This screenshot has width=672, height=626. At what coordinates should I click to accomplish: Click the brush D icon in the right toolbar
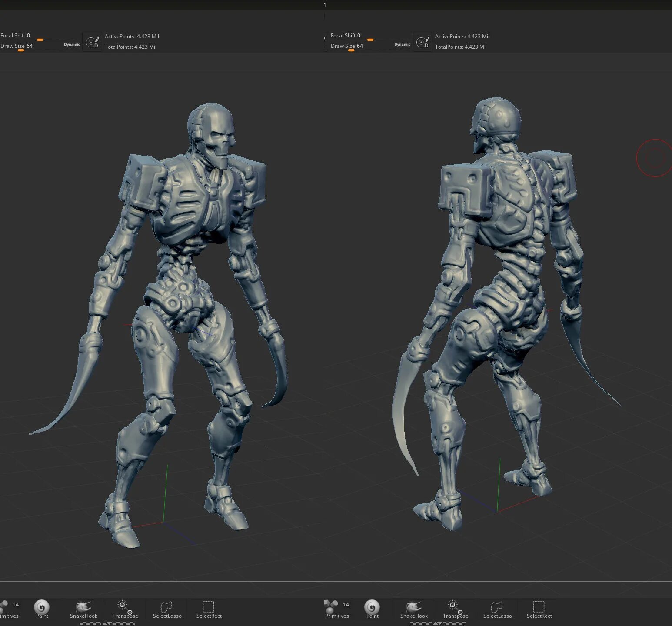(x=422, y=42)
